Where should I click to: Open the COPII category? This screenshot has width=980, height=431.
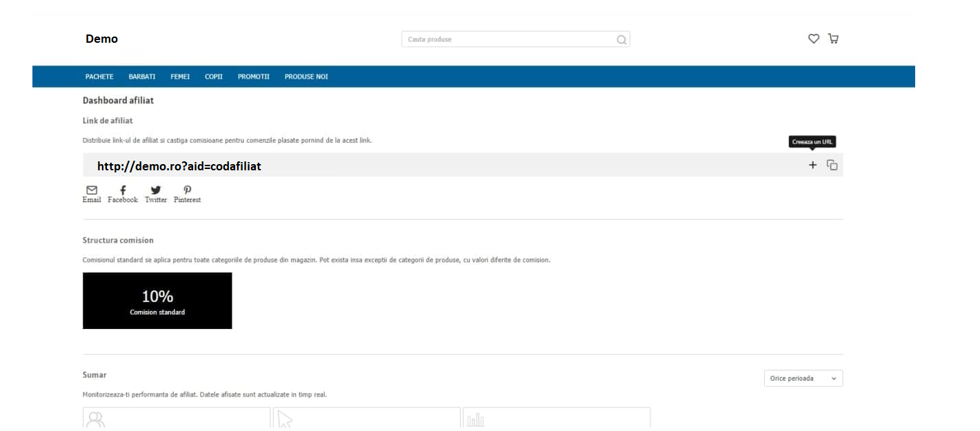214,77
